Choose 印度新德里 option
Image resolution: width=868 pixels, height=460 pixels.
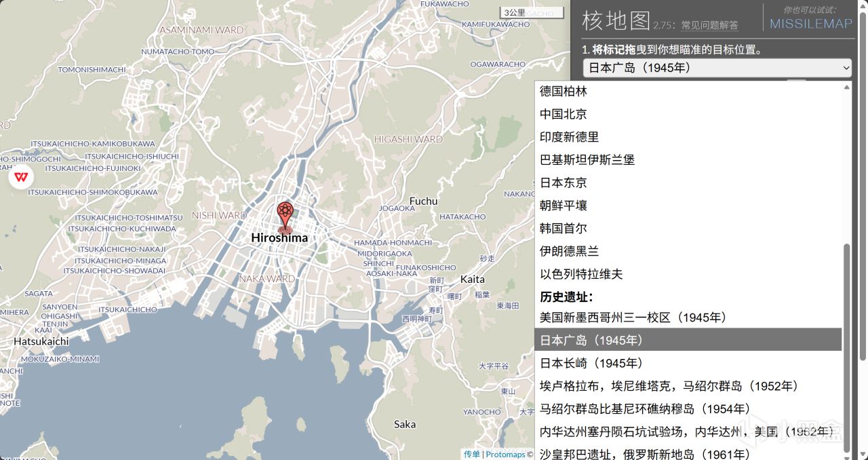click(x=688, y=137)
